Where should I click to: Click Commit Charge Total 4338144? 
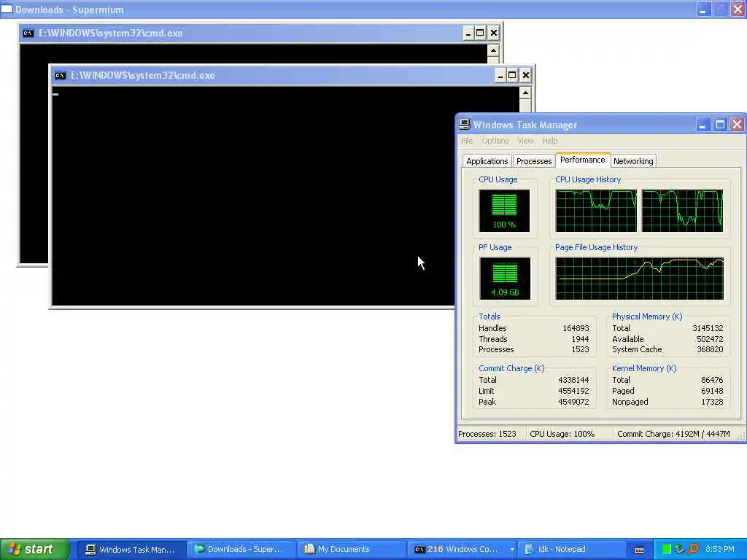[573, 380]
